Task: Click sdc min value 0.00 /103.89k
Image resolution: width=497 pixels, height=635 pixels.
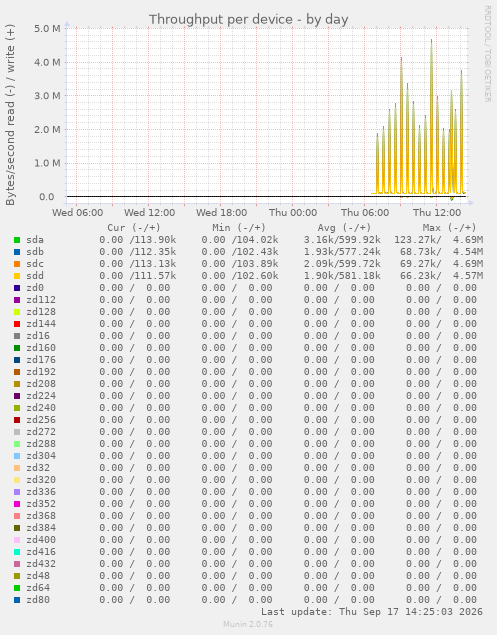Action: point(240,264)
